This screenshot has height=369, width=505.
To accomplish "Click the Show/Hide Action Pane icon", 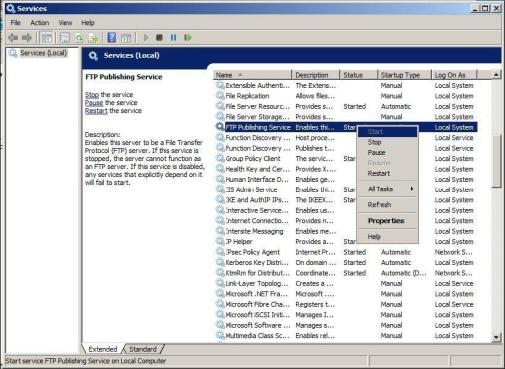I will point(126,38).
